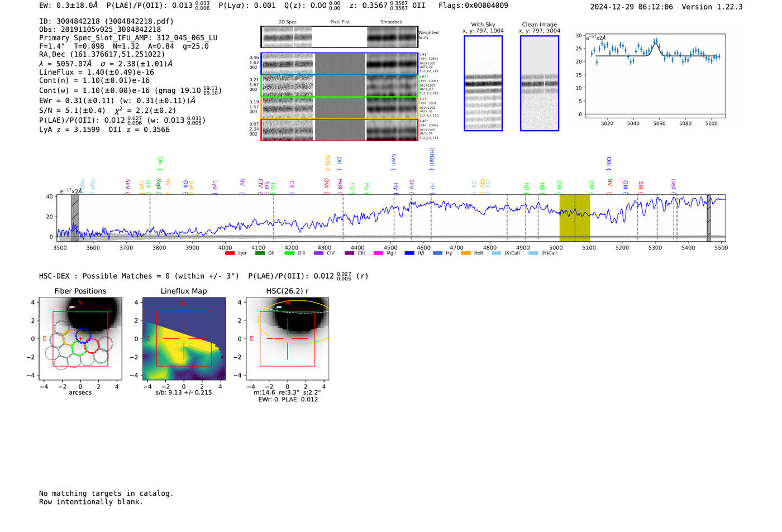This screenshot has width=782, height=532.
Task: Click the 'm:14.6 re:3.3" s:2.2"' label
Action: coord(287,392)
